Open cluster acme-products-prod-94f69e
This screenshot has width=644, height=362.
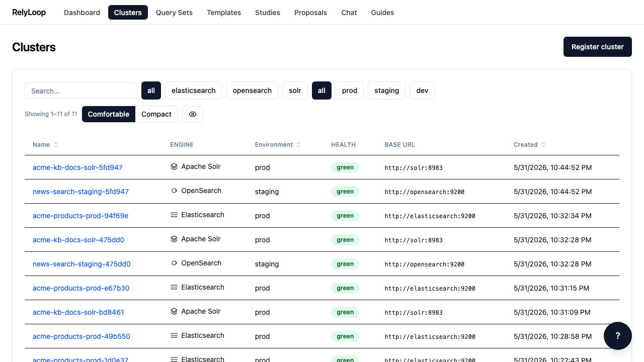[x=80, y=216]
